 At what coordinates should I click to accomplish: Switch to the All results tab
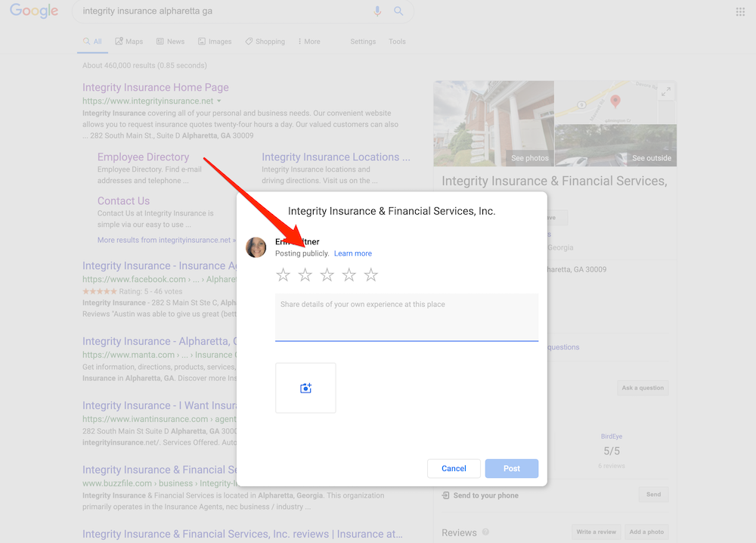pos(92,42)
